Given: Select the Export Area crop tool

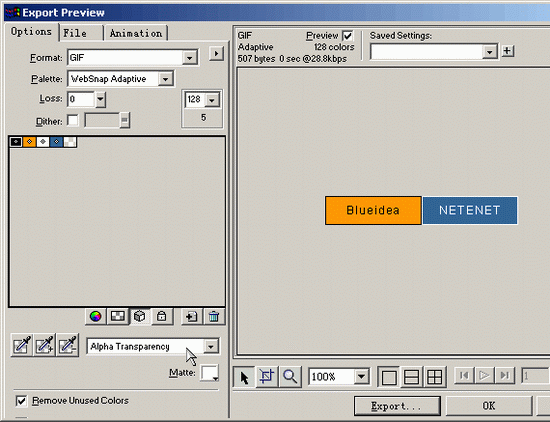Looking at the screenshot, I should coord(267,377).
